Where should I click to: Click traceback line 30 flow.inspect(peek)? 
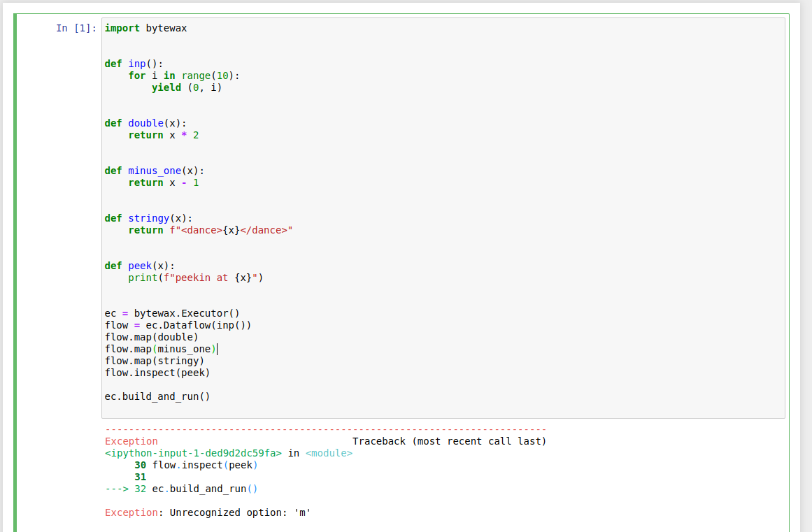coord(196,466)
